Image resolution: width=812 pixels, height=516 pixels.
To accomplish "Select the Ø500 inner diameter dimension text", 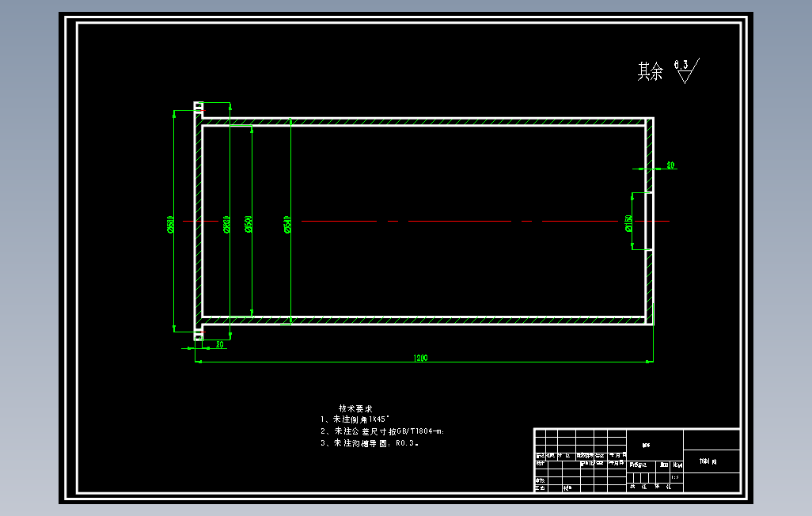I will coord(248,224).
